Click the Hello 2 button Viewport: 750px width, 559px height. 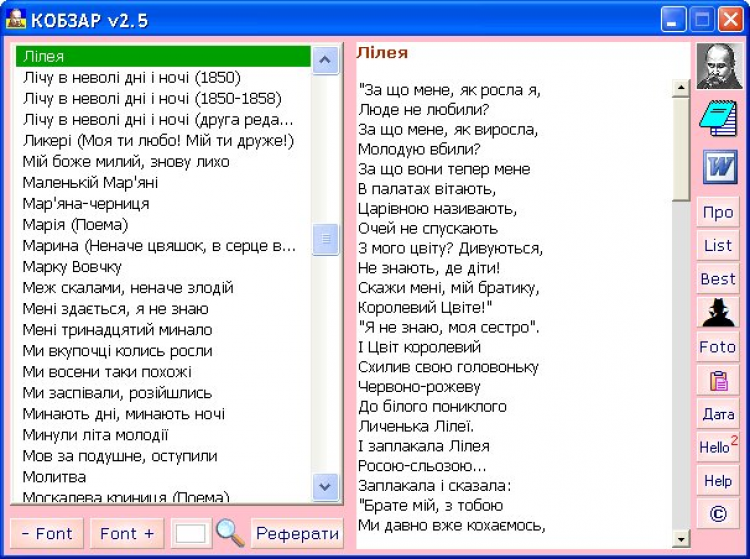[x=718, y=447]
